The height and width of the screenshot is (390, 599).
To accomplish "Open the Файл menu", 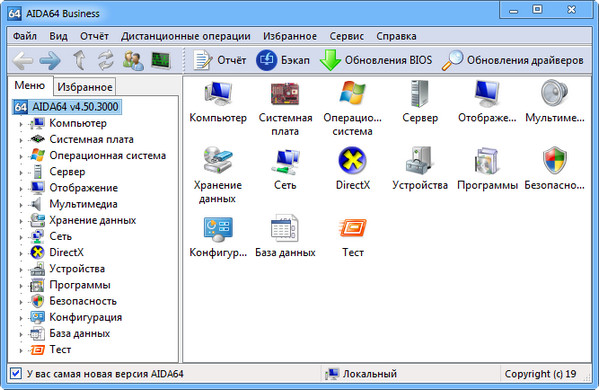I will [25, 36].
